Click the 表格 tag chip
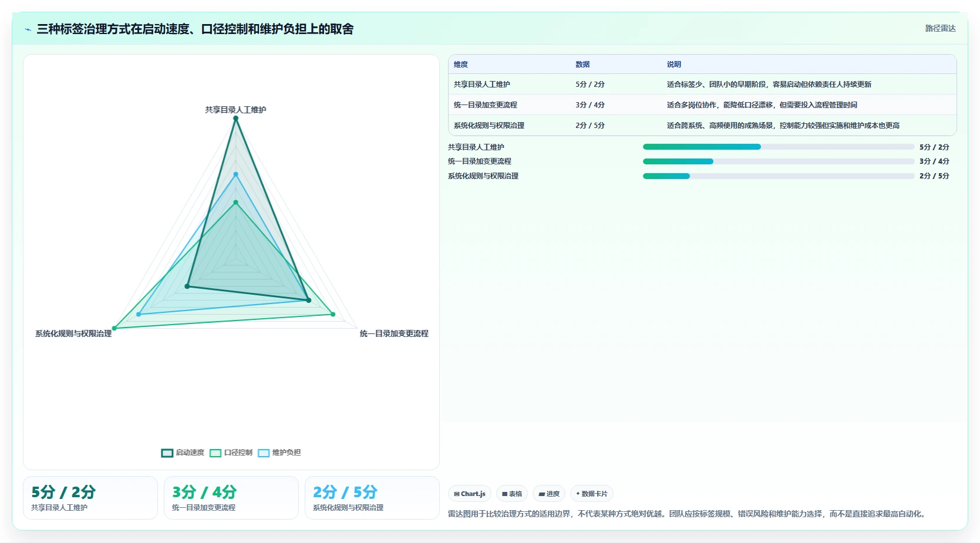Image resolution: width=980 pixels, height=543 pixels. click(x=512, y=494)
